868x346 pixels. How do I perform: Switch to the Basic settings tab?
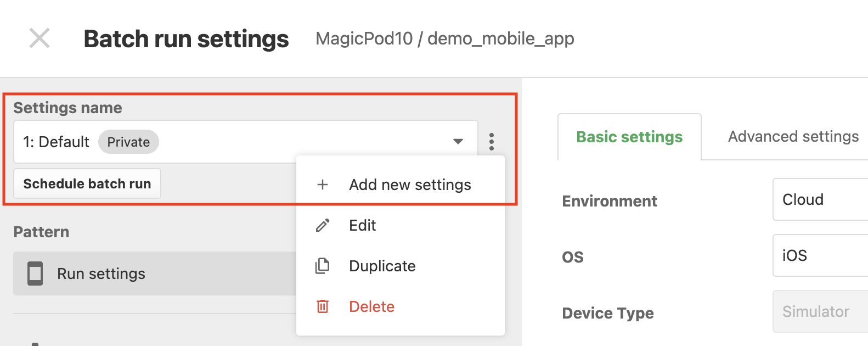[629, 137]
